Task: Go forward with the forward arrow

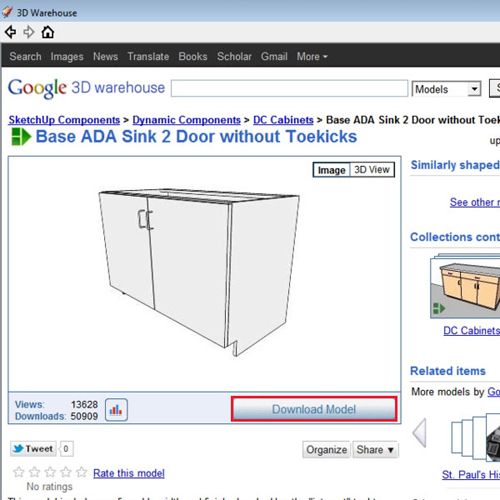Action: (x=29, y=32)
